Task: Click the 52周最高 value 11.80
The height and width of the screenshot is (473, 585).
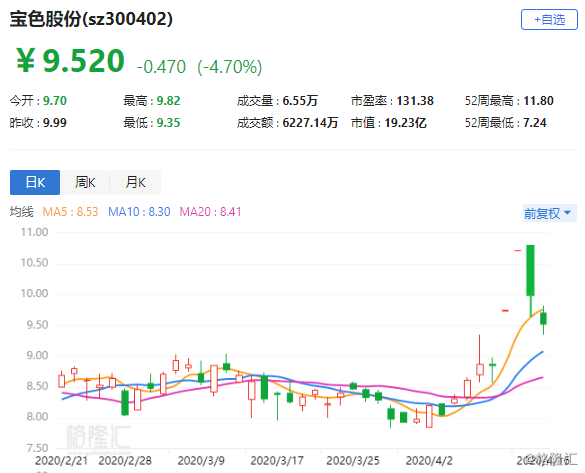Action: [x=538, y=101]
